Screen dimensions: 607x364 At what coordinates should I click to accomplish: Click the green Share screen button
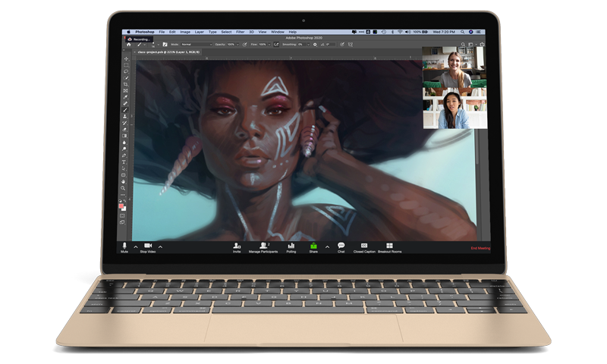click(313, 247)
